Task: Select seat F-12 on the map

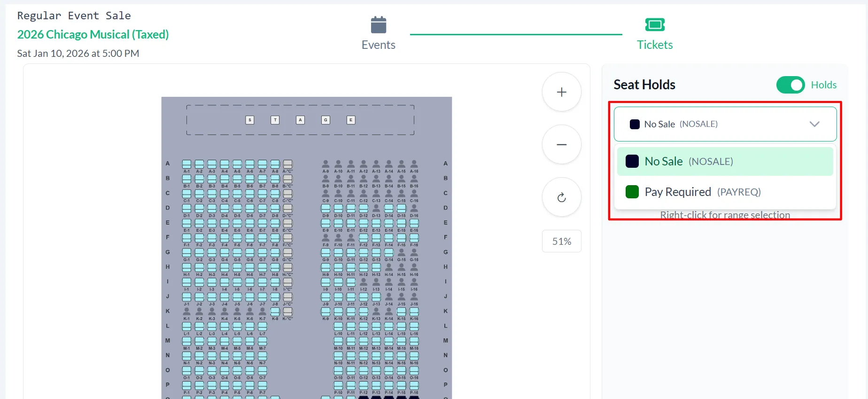Action: tap(364, 238)
